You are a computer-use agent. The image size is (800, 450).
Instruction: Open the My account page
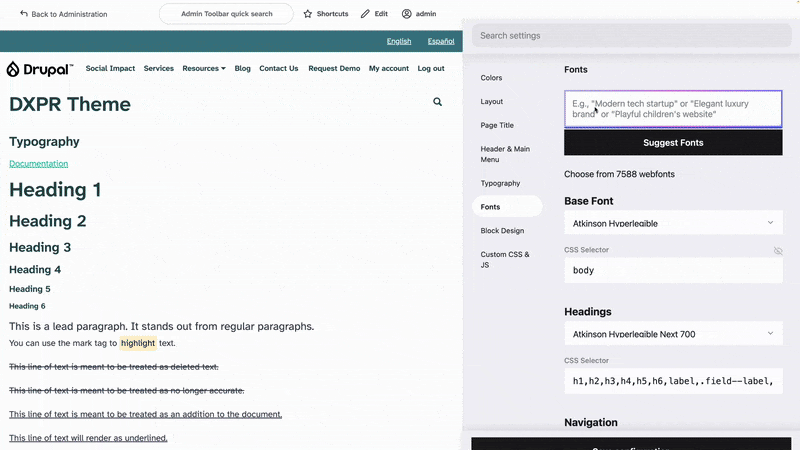click(389, 68)
